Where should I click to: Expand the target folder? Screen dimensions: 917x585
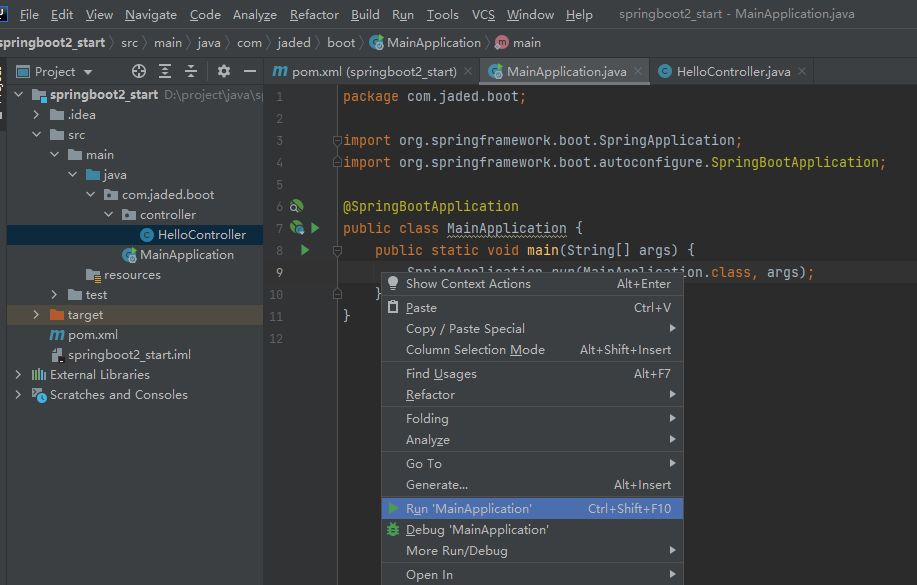(36, 315)
